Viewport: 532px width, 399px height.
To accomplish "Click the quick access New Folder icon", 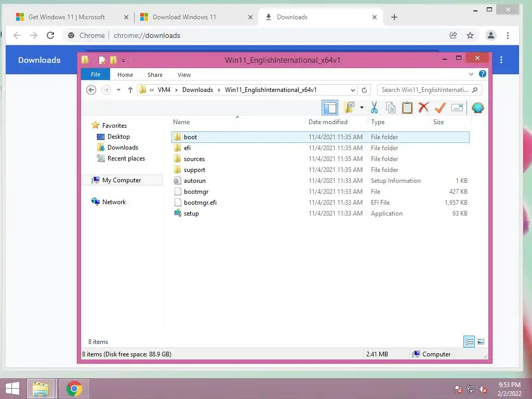I will pyautogui.click(x=113, y=60).
